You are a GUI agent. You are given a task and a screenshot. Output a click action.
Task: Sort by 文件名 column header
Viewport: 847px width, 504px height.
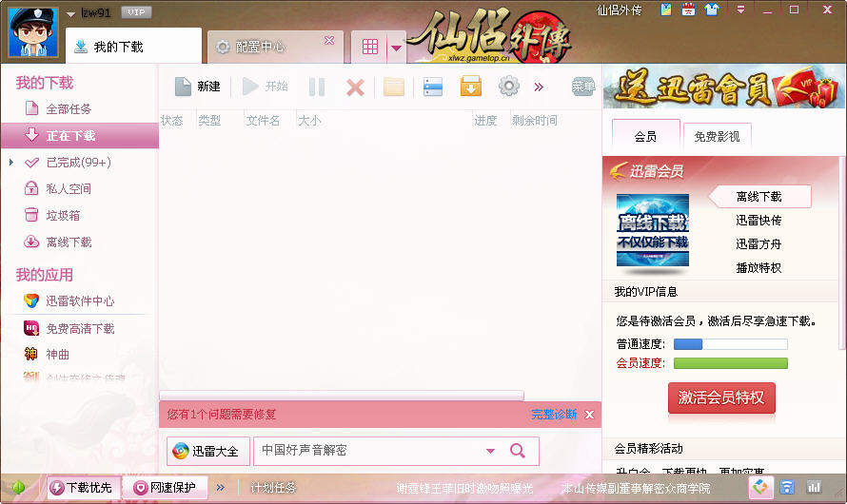pyautogui.click(x=263, y=121)
